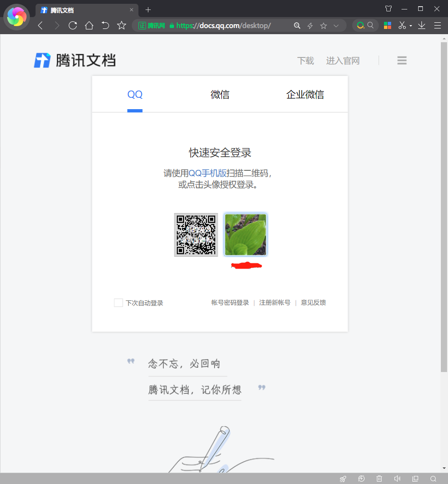Click the scissors screenshot tool
The width and height of the screenshot is (448, 484).
402,25
